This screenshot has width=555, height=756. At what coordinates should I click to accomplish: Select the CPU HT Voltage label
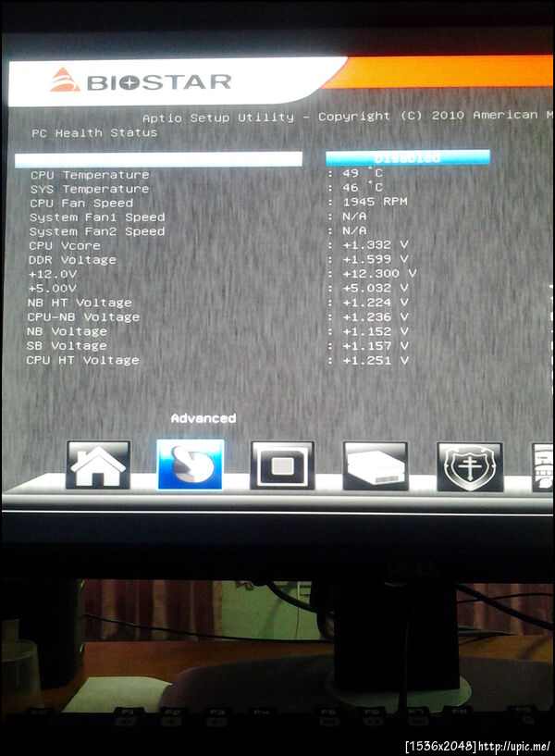83,360
